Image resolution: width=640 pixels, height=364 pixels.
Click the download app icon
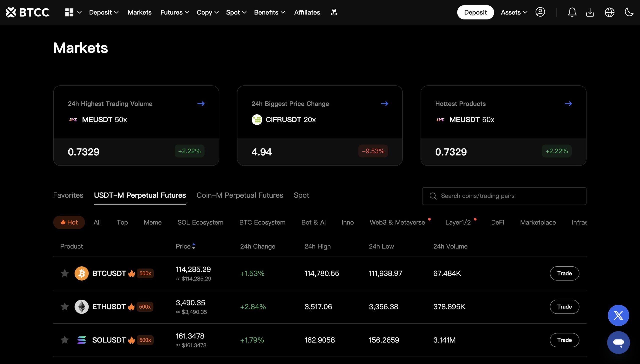pyautogui.click(x=590, y=12)
